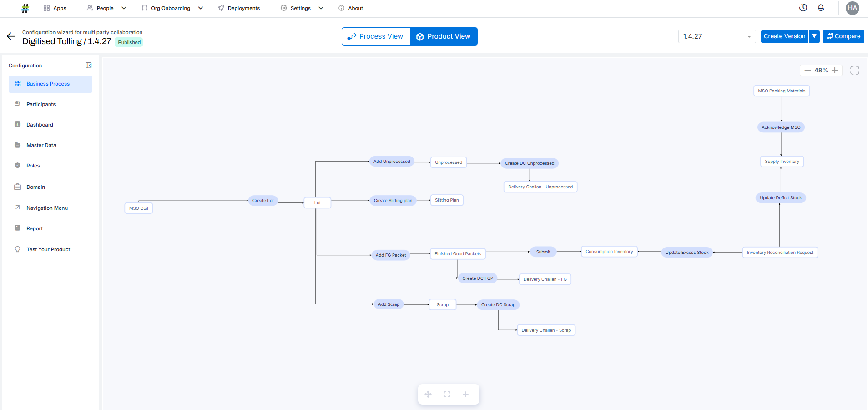This screenshot has width=868, height=410.
Task: Click the back arrow icon
Action: click(x=11, y=36)
